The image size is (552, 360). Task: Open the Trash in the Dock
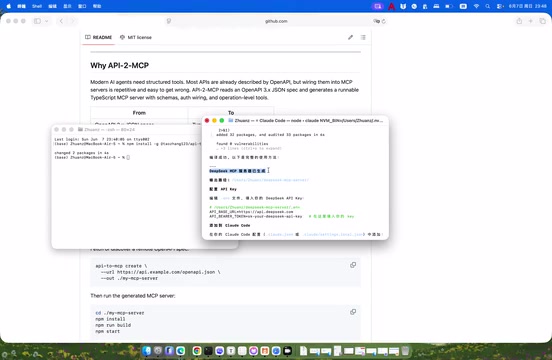(405, 350)
